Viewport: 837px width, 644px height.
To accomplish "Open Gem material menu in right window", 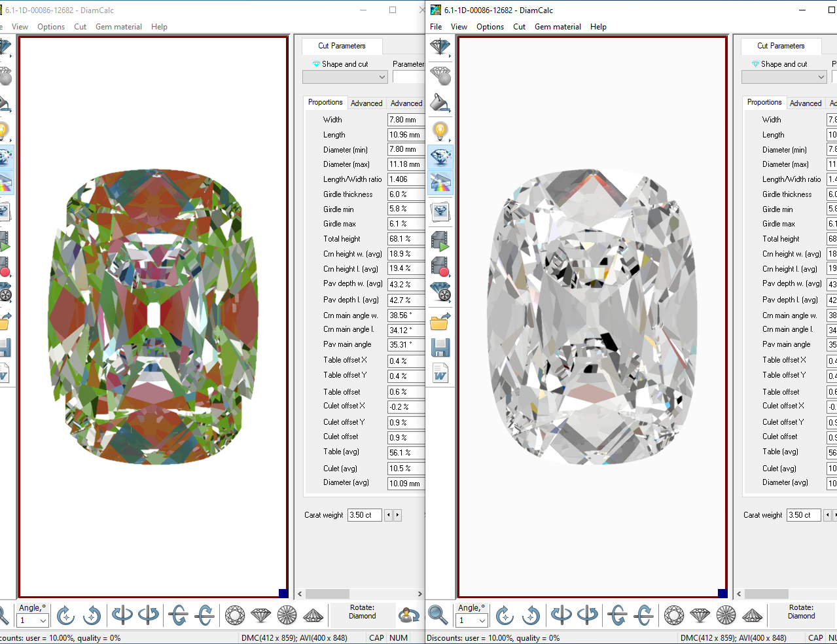I will (558, 27).
